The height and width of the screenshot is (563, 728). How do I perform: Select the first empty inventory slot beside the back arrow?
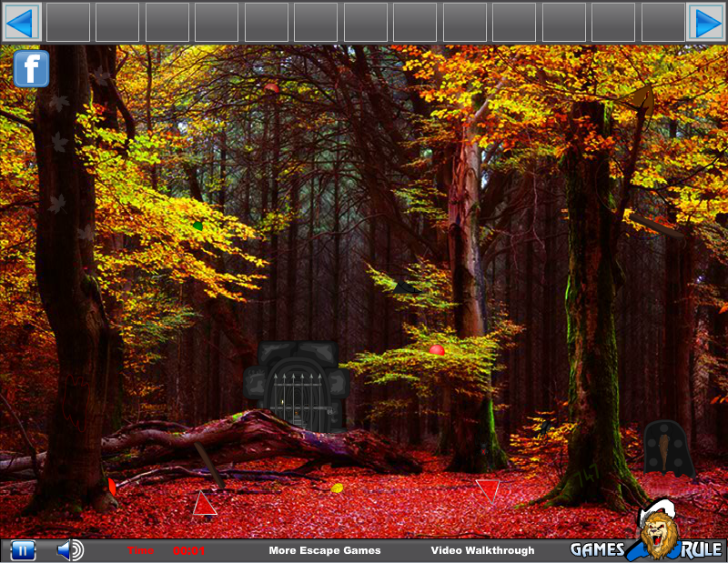[67, 22]
